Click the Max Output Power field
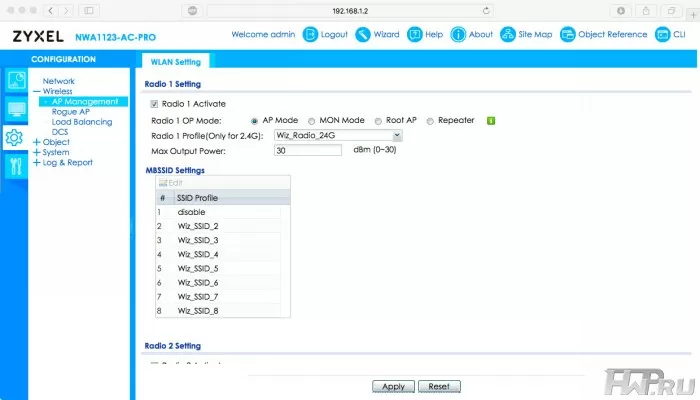Image resolution: width=700 pixels, height=400 pixels. 308,150
